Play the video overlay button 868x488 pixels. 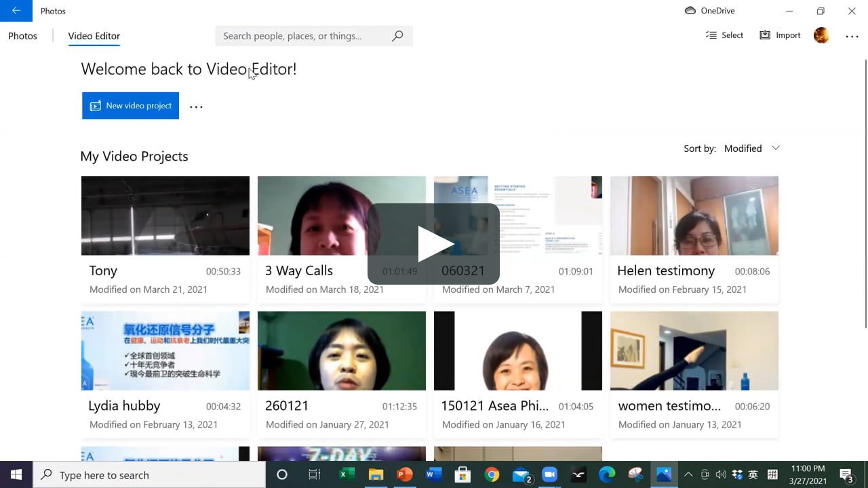tap(434, 244)
